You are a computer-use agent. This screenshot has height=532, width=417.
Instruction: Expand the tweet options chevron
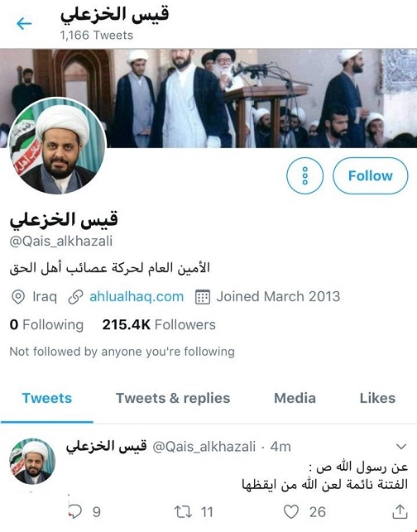click(401, 446)
